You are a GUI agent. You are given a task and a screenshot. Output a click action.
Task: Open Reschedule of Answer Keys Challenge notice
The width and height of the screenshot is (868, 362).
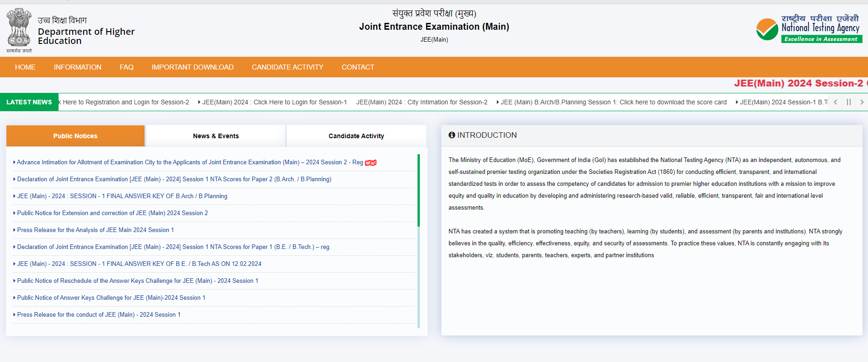(x=137, y=281)
